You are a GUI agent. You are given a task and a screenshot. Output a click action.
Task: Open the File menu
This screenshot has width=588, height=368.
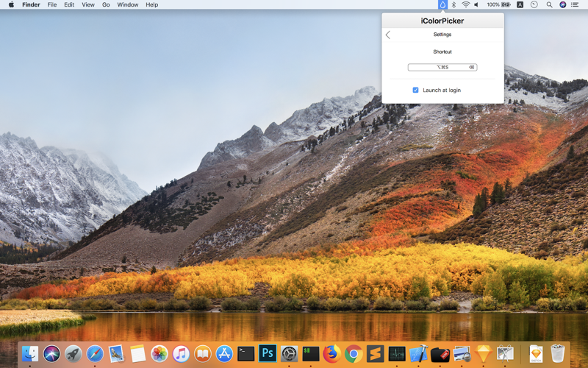[x=52, y=4]
